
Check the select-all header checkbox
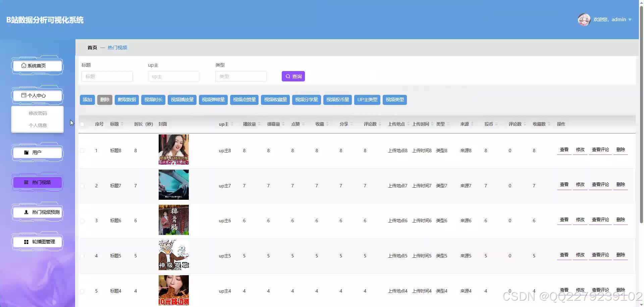(x=82, y=124)
